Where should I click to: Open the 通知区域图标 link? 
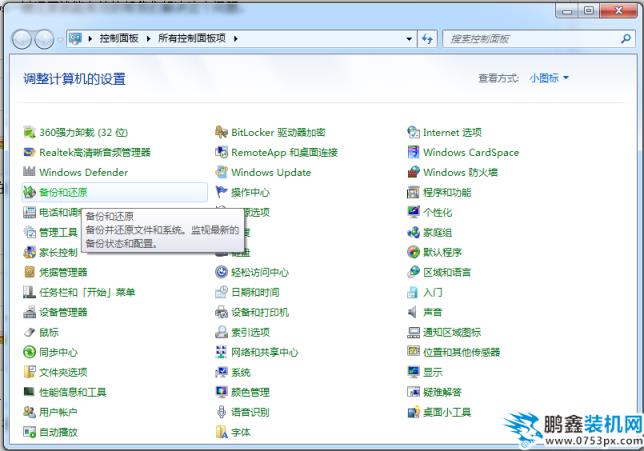(x=452, y=332)
